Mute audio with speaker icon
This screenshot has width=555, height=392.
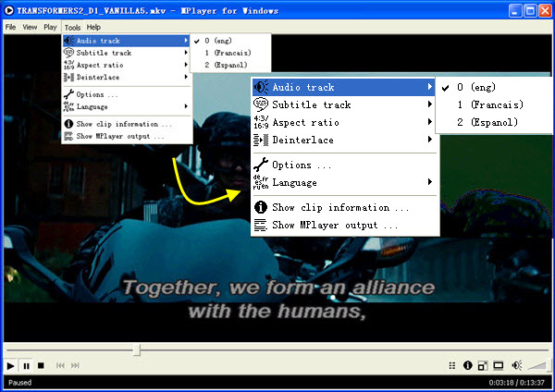coord(517,365)
